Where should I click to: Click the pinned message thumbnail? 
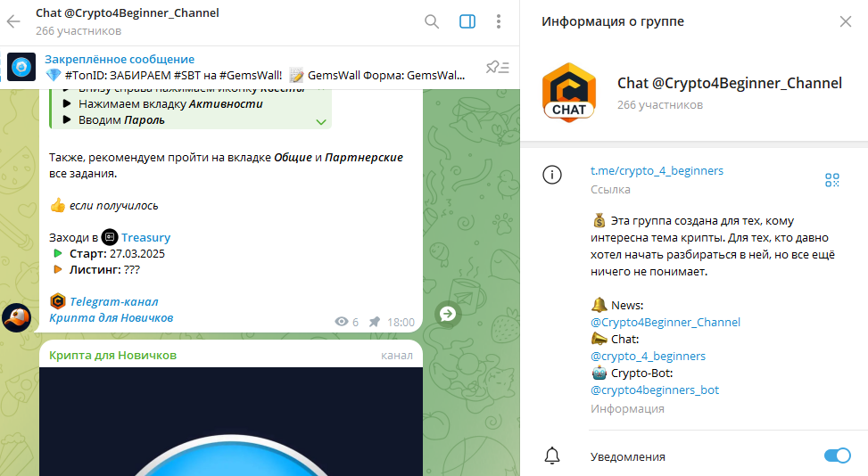[21, 67]
